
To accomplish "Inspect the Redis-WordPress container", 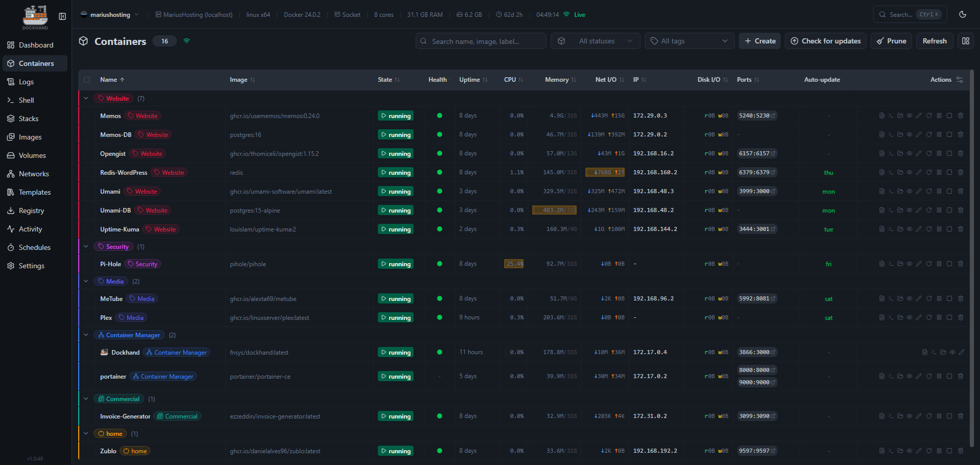I will pyautogui.click(x=909, y=173).
